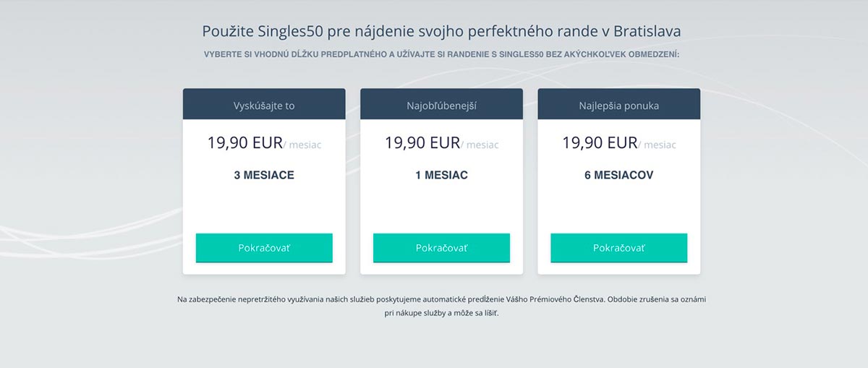868x368 pixels.
Task: Click the uppercase VYBERTE SI VHODNÚ DĹŽKU subheading
Action: (441, 54)
